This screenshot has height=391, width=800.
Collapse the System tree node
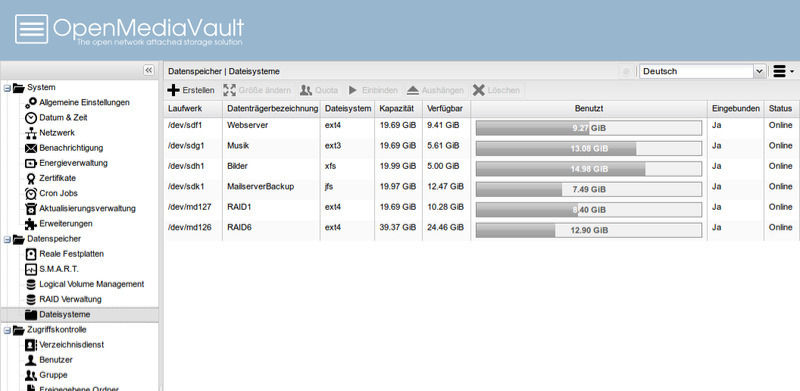[x=7, y=88]
